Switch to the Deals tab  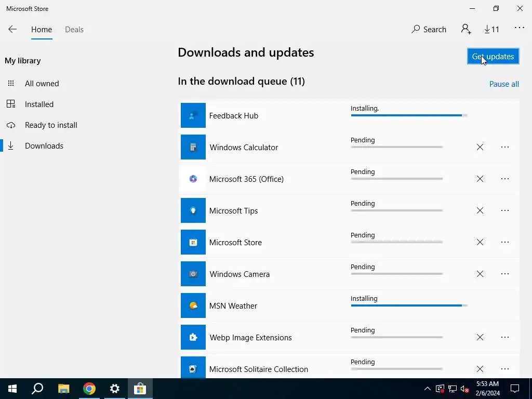(74, 30)
